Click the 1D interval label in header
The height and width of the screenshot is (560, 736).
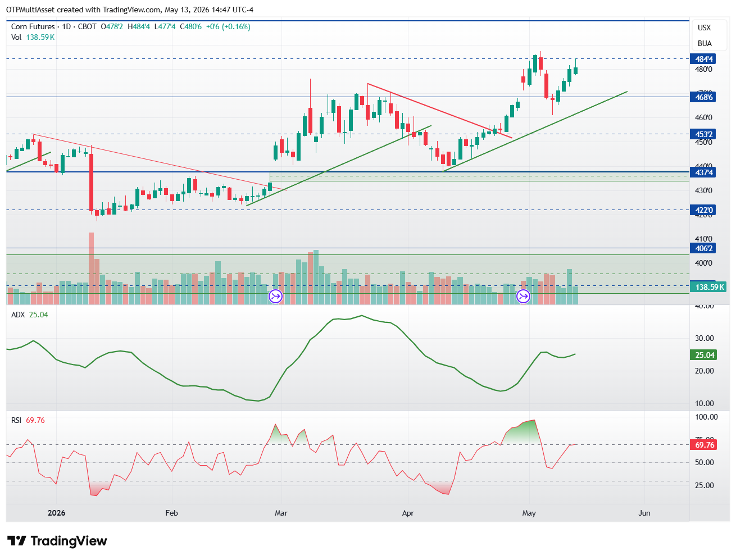tap(66, 26)
